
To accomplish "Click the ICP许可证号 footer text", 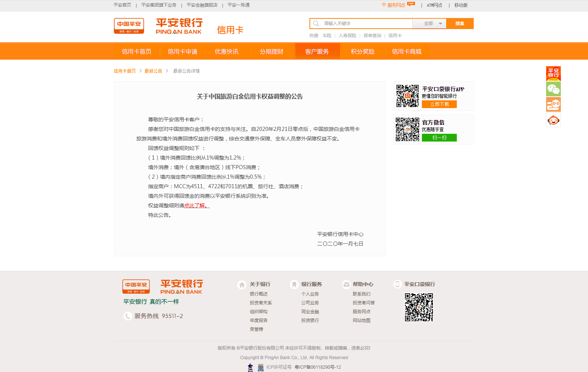I will [279, 367].
